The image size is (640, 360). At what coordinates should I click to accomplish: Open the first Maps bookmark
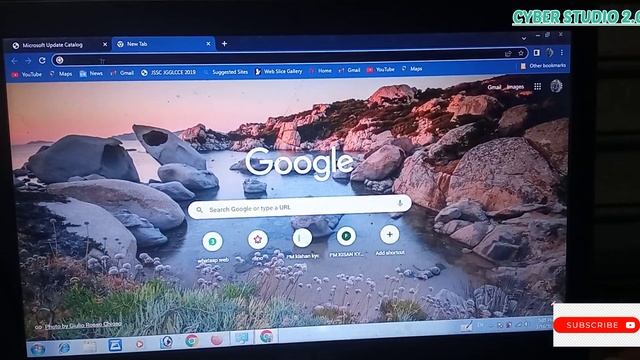pos(61,74)
